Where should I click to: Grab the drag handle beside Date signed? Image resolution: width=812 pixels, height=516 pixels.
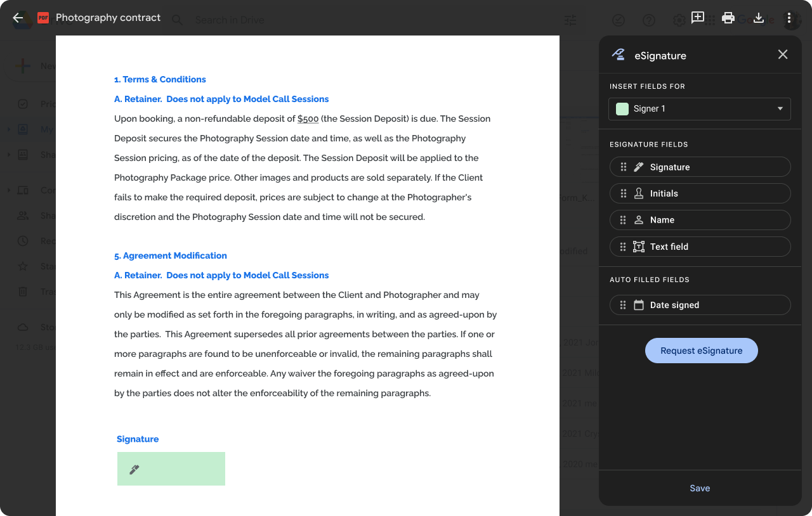tap(624, 305)
